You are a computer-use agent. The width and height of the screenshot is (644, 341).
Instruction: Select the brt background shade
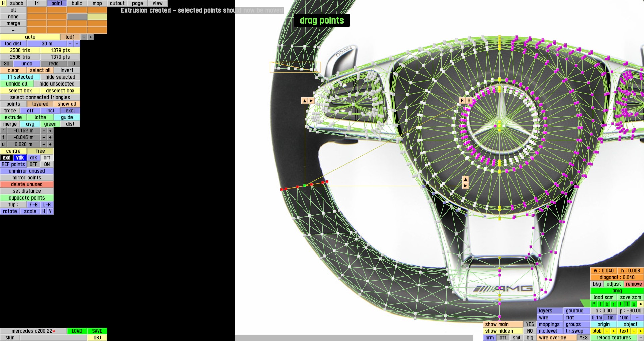(47, 158)
